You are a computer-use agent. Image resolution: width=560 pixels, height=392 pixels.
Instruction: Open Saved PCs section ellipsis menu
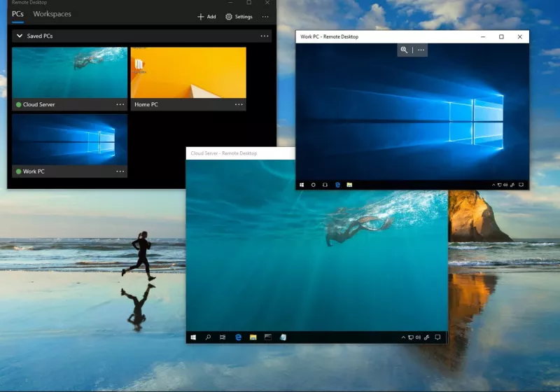click(x=265, y=36)
